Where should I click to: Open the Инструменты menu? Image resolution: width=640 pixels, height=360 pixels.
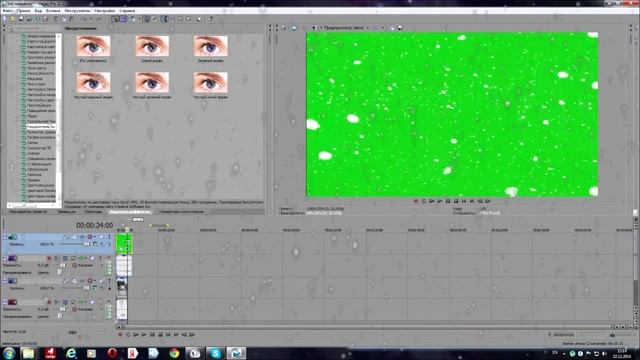point(77,11)
